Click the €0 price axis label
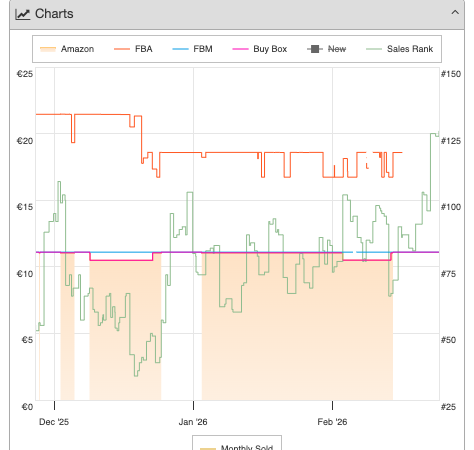Screen dimensions: 474x450 pyautogui.click(x=27, y=407)
